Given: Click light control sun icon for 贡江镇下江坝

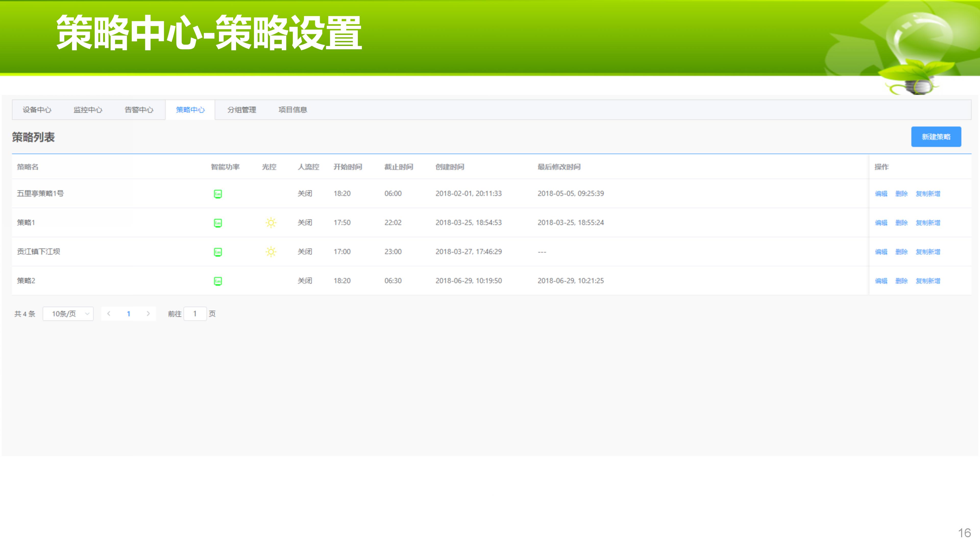Looking at the screenshot, I should tap(271, 252).
